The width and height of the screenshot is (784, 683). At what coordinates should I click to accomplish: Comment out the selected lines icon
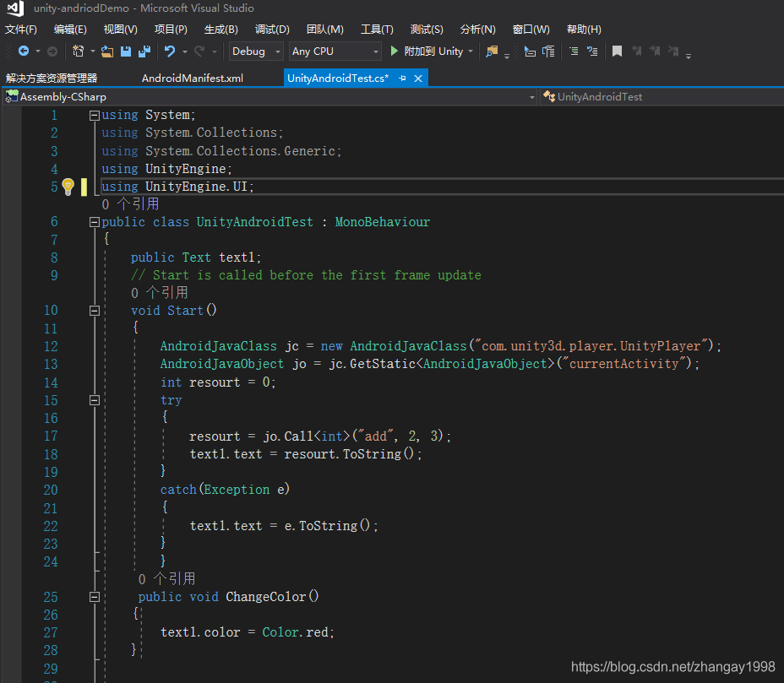[x=574, y=51]
